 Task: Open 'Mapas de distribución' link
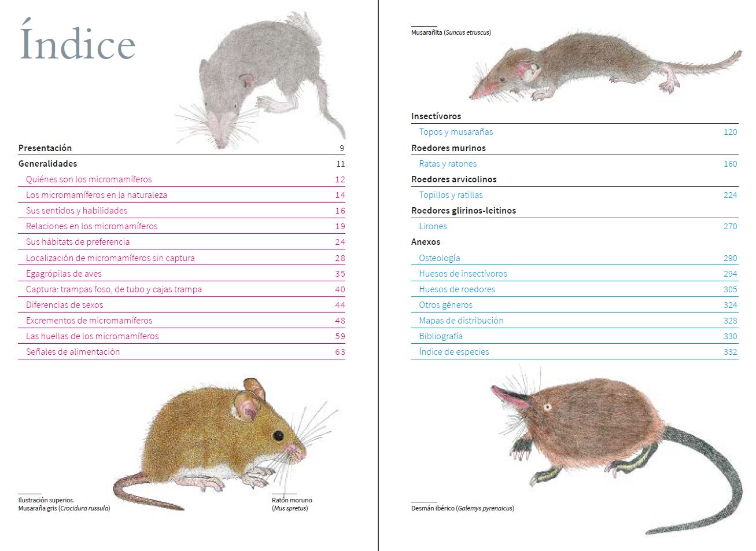click(461, 321)
